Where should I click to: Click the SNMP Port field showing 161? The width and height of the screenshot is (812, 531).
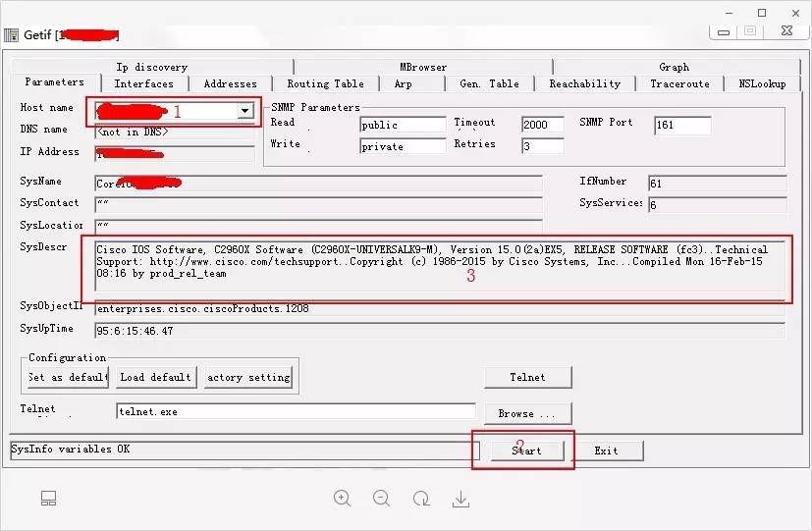pyautogui.click(x=682, y=125)
